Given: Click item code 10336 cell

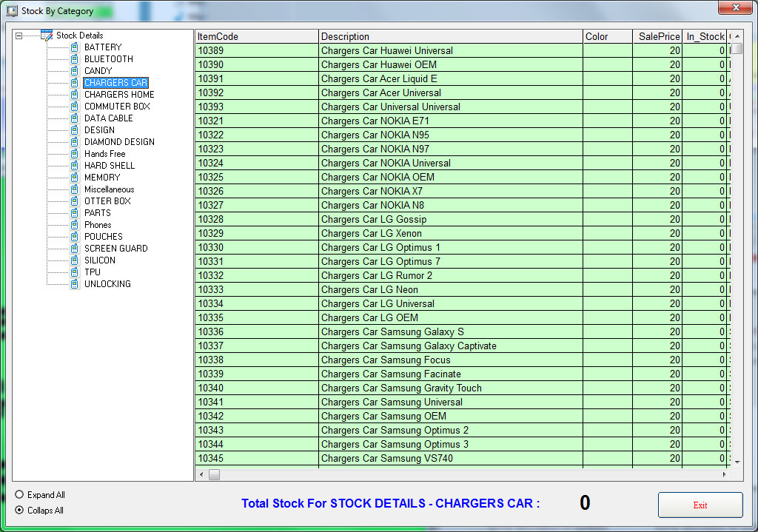Looking at the screenshot, I should point(257,332).
